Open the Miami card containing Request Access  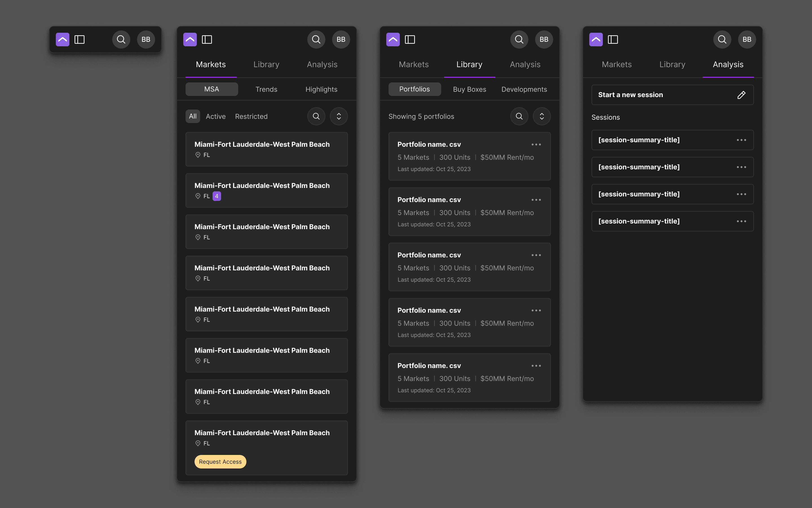266,448
